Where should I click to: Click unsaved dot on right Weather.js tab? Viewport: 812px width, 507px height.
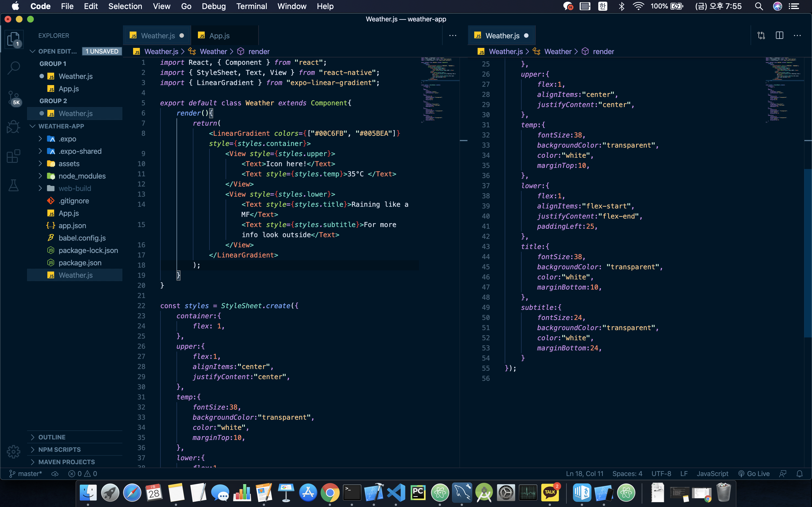click(x=526, y=35)
